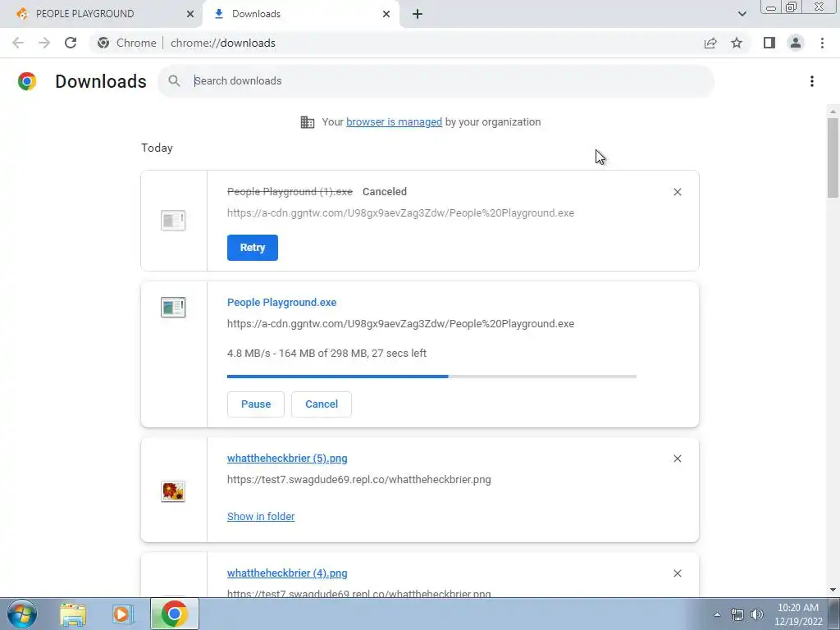The image size is (840, 630).
Task: Click the managed organization building icon
Action: pos(308,122)
